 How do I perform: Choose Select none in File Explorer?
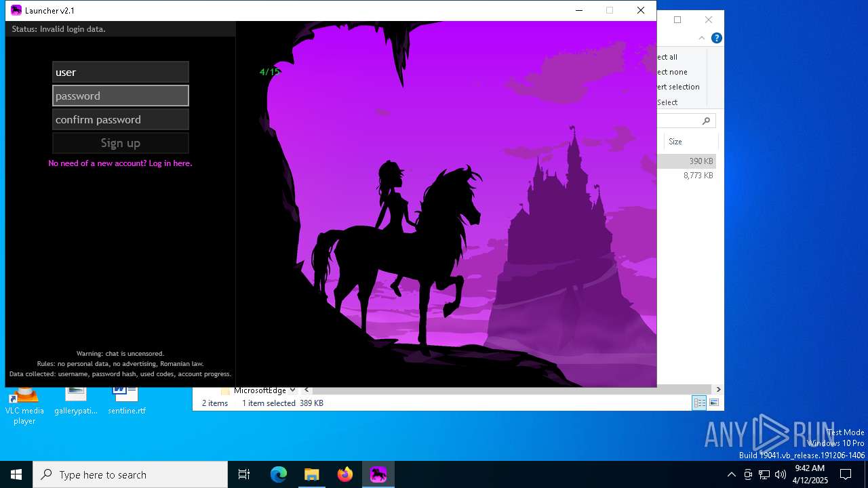click(x=672, y=72)
